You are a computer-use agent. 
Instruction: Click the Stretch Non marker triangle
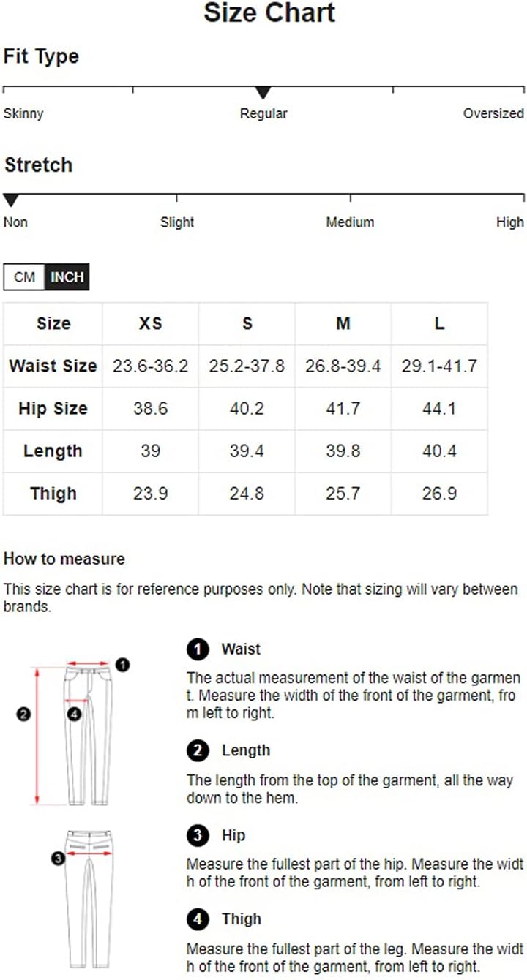click(11, 200)
